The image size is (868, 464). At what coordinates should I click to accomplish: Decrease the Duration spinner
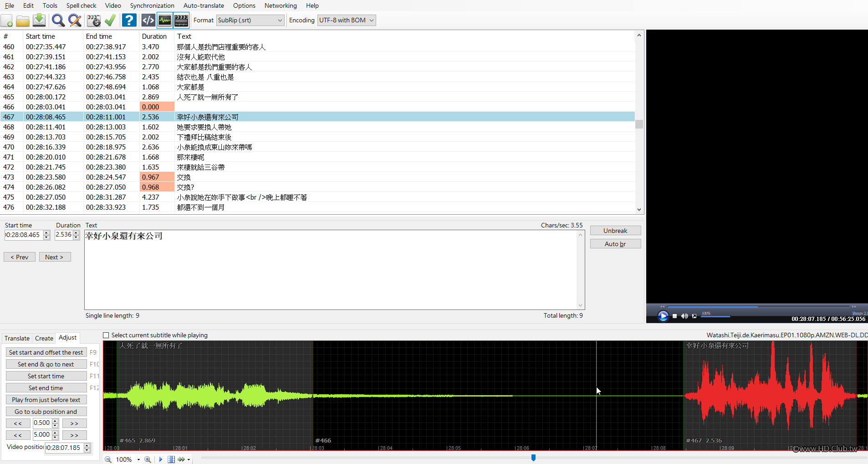point(76,237)
